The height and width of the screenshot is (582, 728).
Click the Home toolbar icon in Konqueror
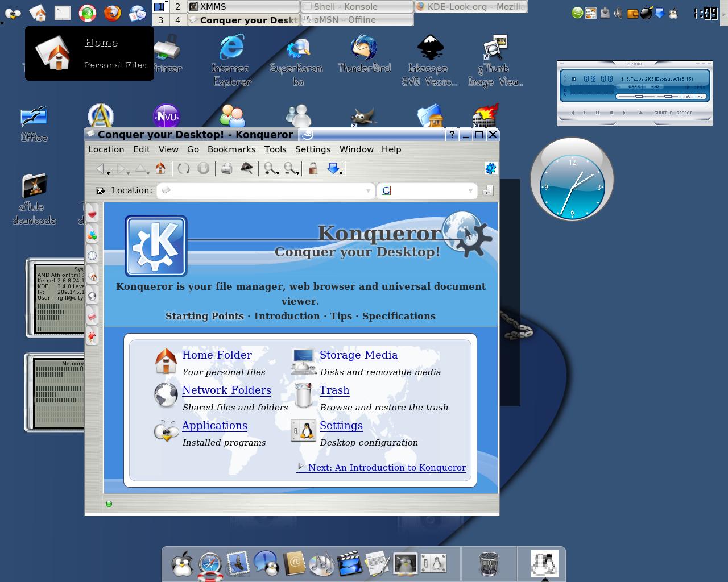point(160,168)
